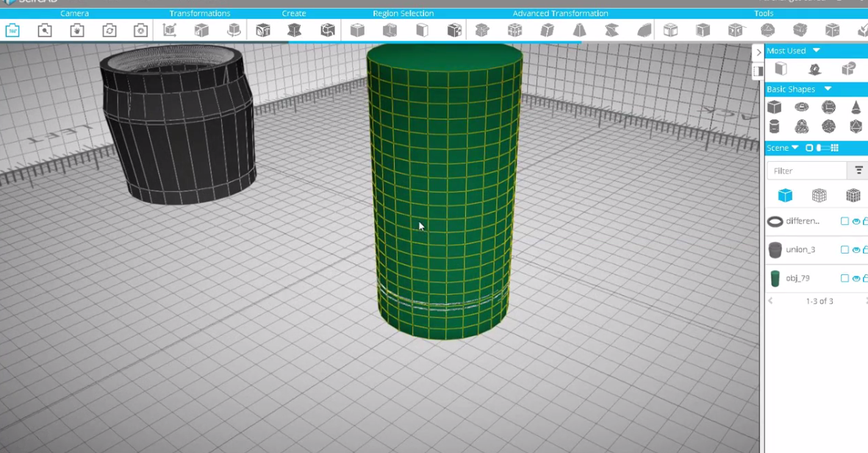Image resolution: width=868 pixels, height=453 pixels.
Task: Open Most Used cube shape icon
Action: coord(781,68)
